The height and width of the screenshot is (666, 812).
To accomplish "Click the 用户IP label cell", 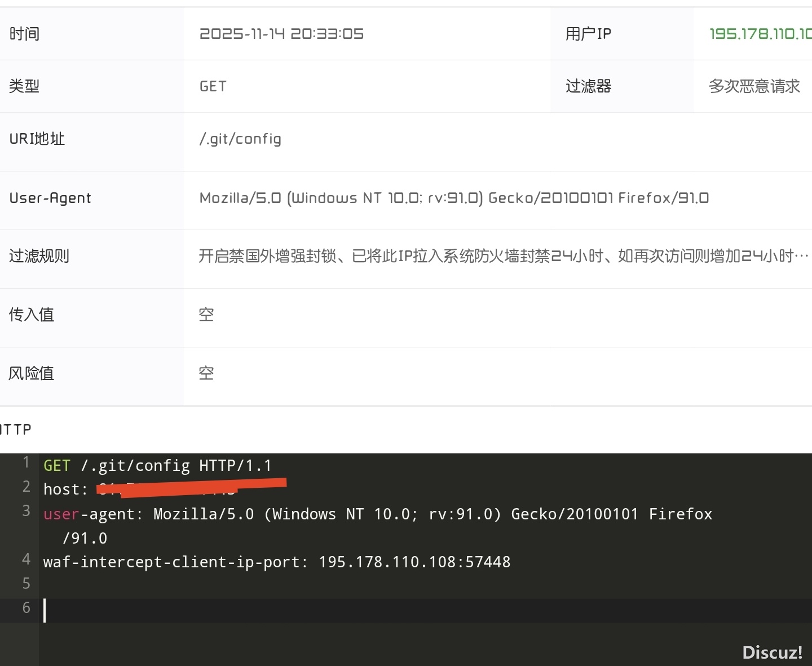I will pos(588,34).
